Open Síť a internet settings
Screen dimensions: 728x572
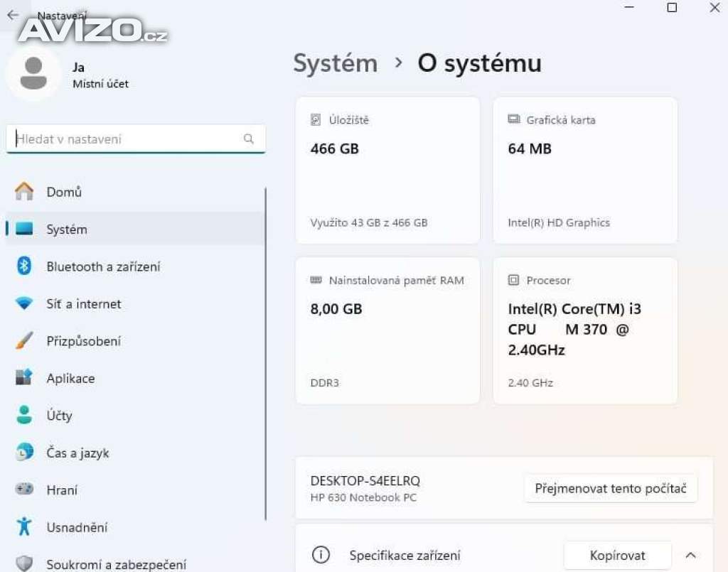point(136,303)
